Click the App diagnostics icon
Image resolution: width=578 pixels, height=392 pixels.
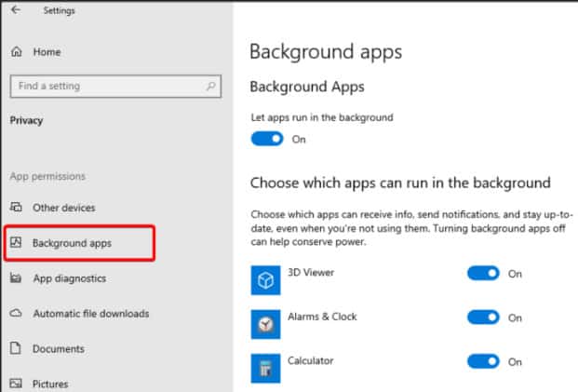[x=16, y=278]
